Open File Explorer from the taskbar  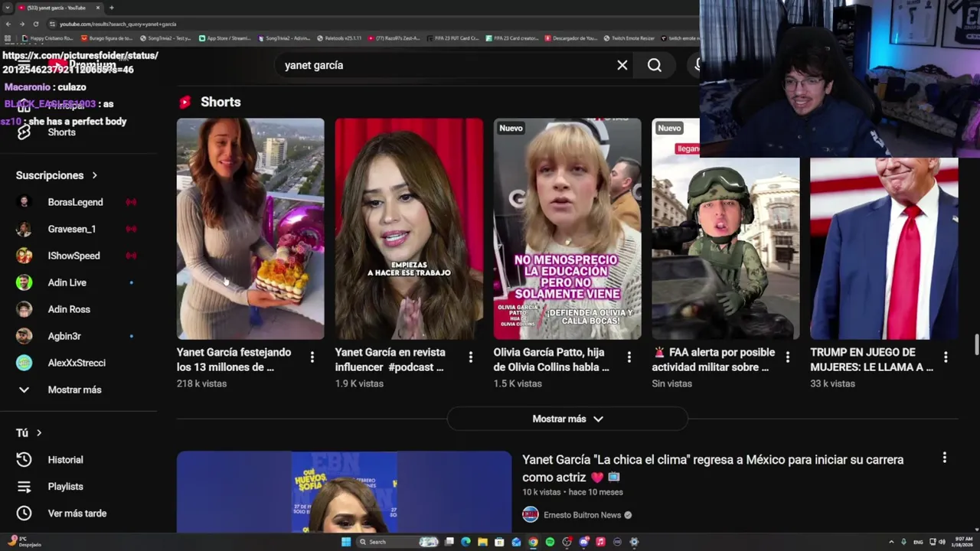(x=482, y=542)
